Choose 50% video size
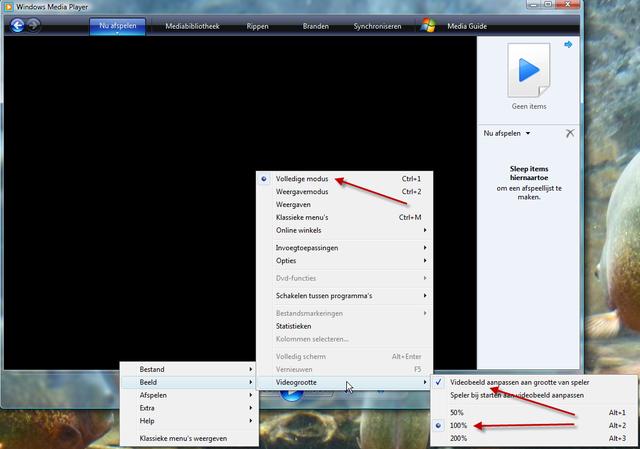This screenshot has height=449, width=640. (x=457, y=412)
